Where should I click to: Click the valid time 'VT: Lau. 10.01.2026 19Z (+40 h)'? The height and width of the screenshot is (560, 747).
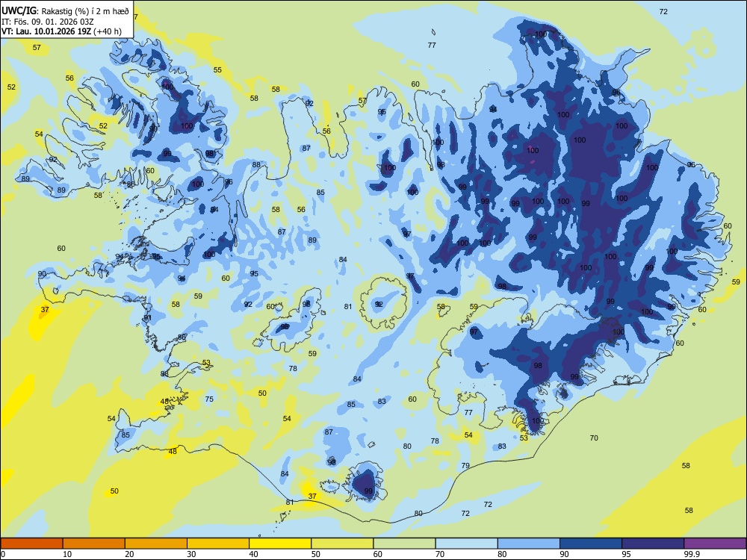click(x=61, y=31)
